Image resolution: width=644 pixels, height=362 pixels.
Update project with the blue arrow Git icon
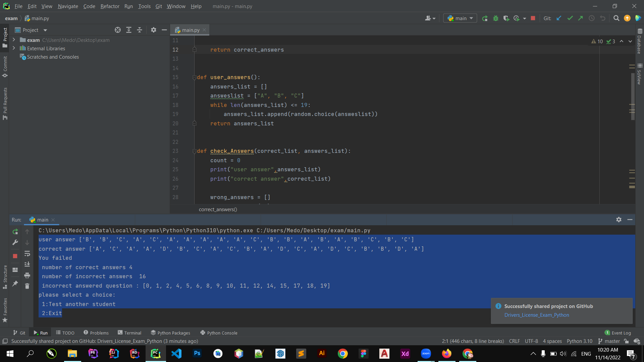[559, 18]
